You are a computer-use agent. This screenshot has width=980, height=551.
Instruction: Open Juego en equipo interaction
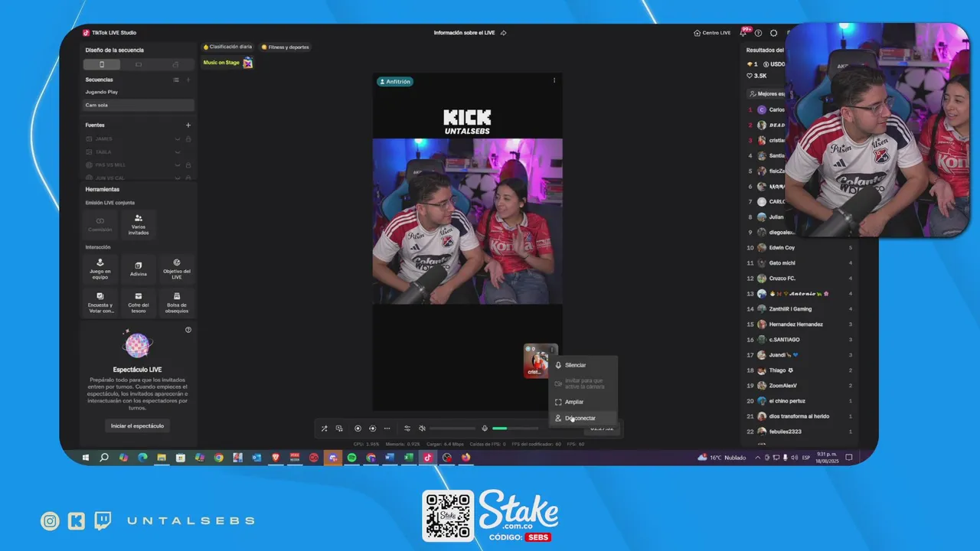[100, 268]
